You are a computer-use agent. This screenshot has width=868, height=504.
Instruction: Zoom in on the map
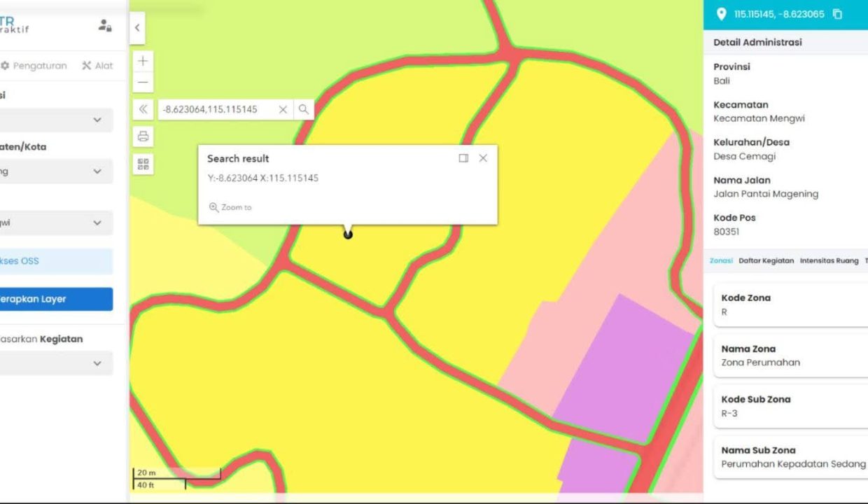[143, 61]
